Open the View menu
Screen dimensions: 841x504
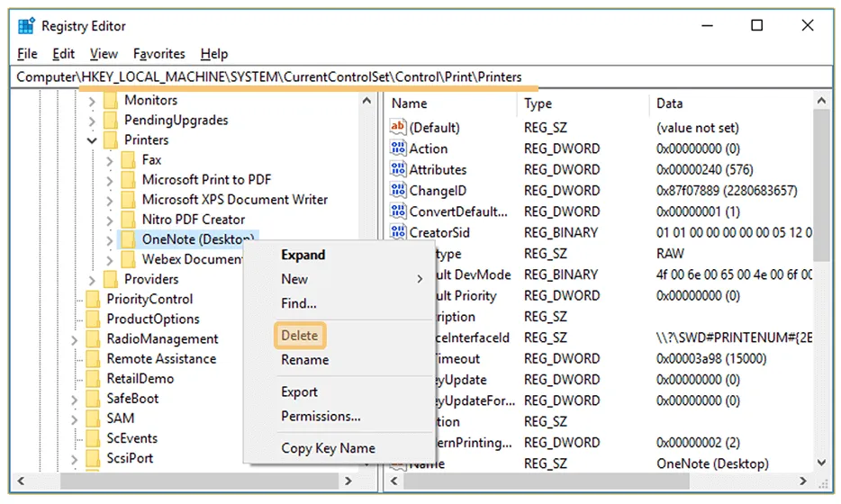pos(104,54)
